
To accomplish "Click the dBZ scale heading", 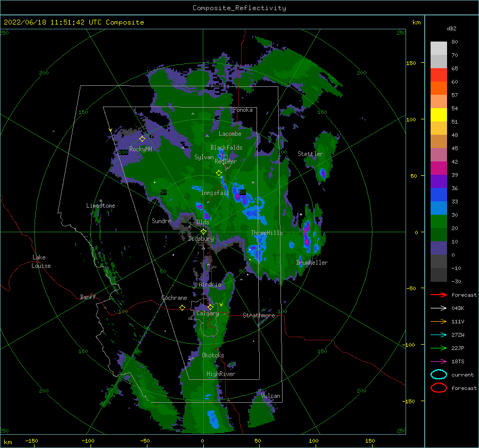I will (451, 29).
